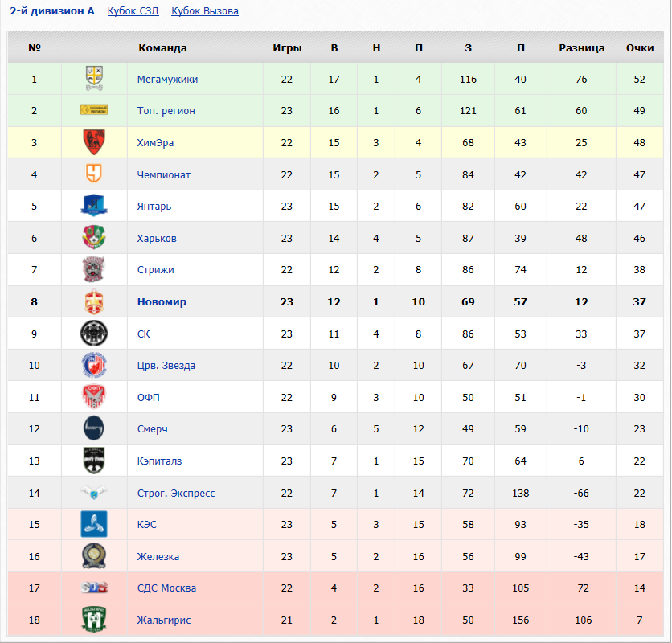This screenshot has width=672, height=643.
Task: Click the Мегамужики team crest icon
Action: coord(94,79)
